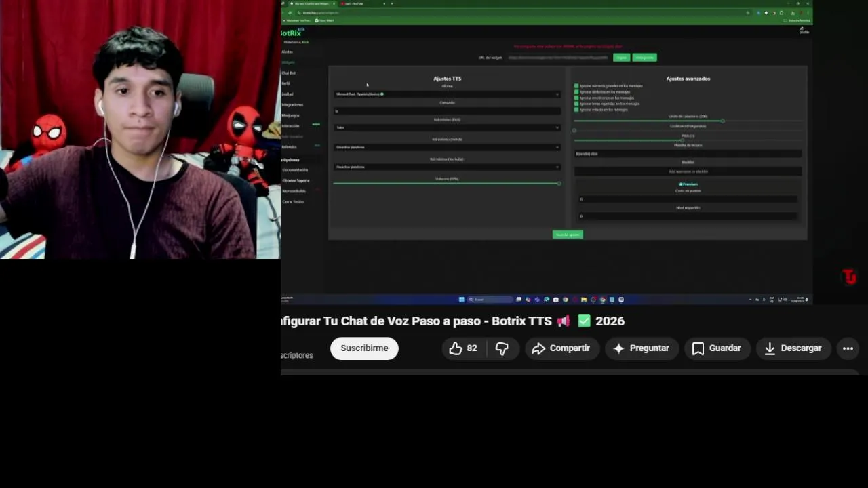Select the Botrix logo in the header

pyautogui.click(x=292, y=33)
